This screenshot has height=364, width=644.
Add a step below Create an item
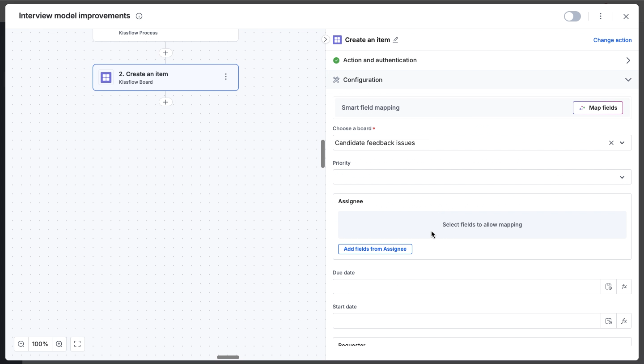coord(165,102)
